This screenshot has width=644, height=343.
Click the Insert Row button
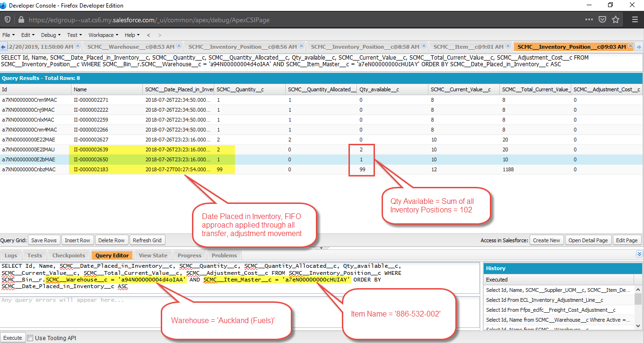[x=77, y=240]
